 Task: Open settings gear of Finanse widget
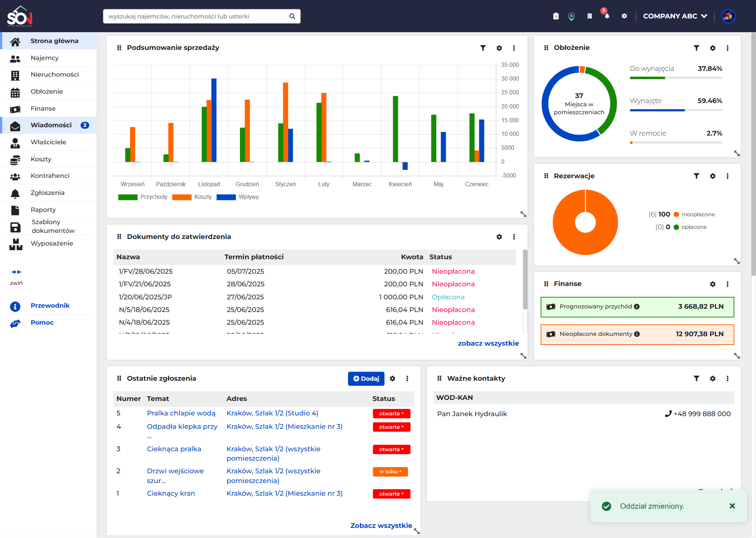click(x=713, y=284)
